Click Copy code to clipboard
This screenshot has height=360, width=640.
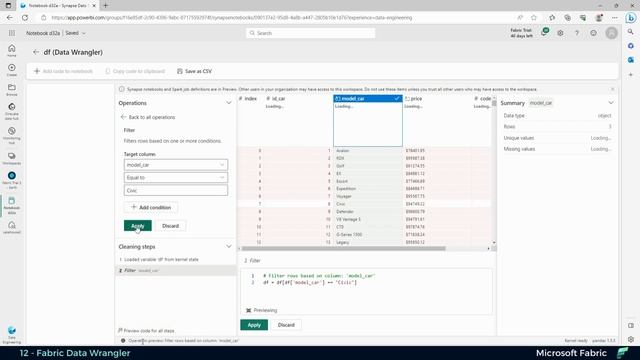coord(135,71)
